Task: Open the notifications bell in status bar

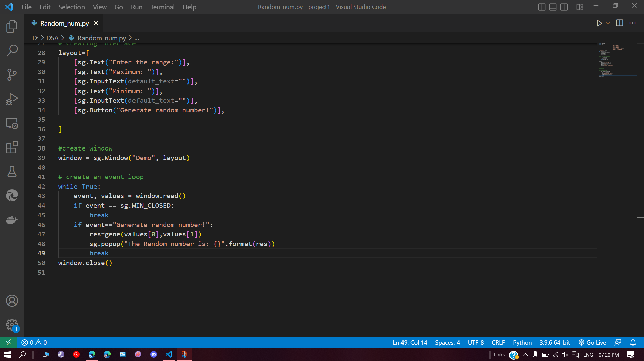Action: click(633, 342)
